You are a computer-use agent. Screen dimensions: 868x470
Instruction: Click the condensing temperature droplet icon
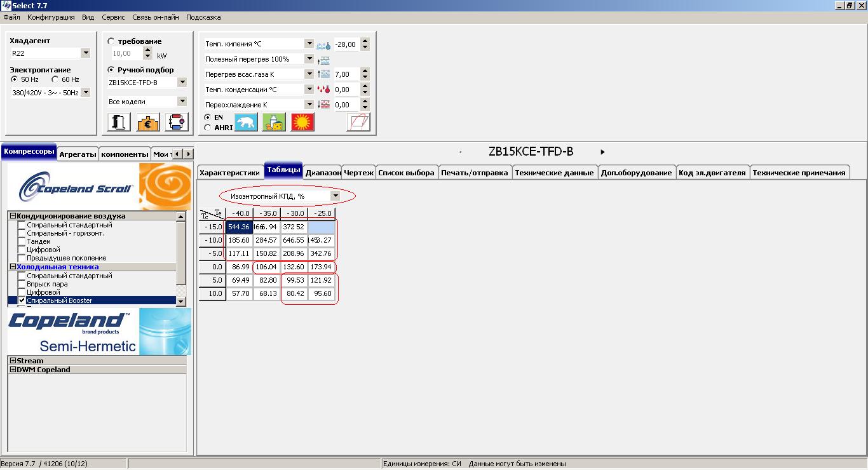pyautogui.click(x=323, y=90)
